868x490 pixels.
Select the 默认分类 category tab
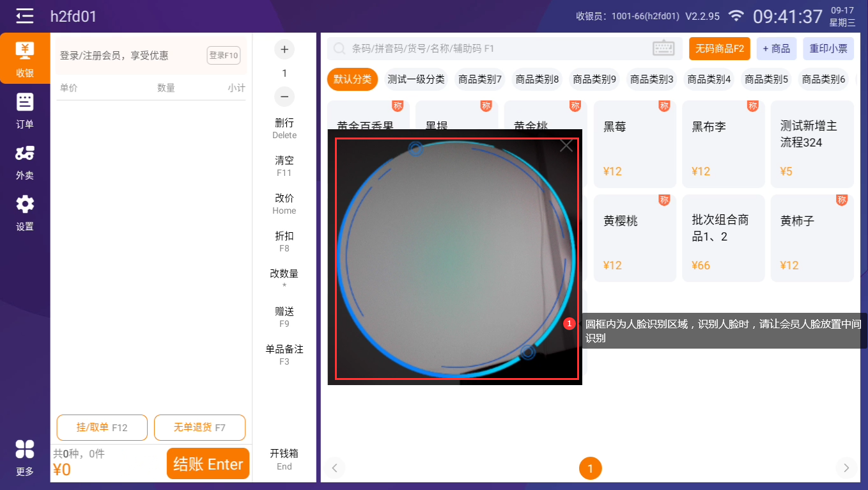[x=352, y=79]
